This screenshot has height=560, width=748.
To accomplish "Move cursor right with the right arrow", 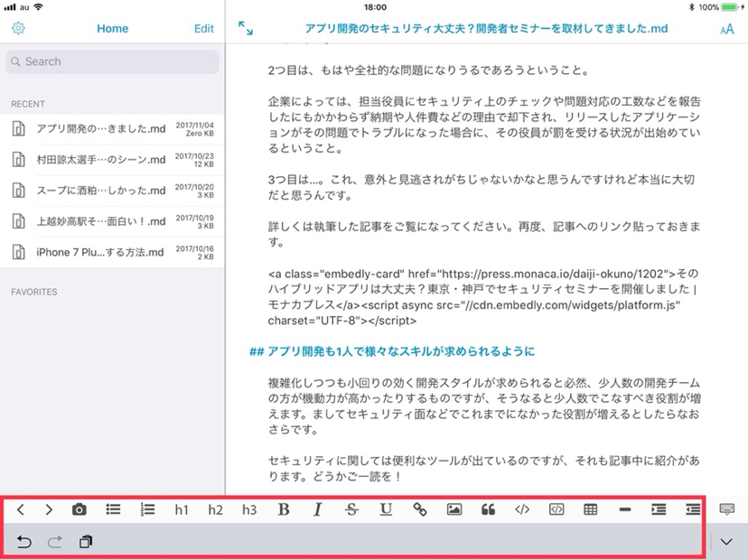I will coord(49,509).
